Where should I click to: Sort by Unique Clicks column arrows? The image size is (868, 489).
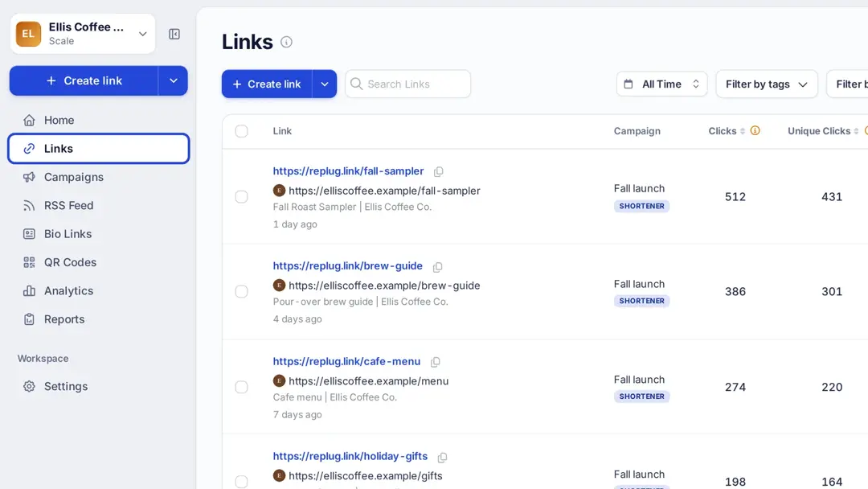coord(857,131)
